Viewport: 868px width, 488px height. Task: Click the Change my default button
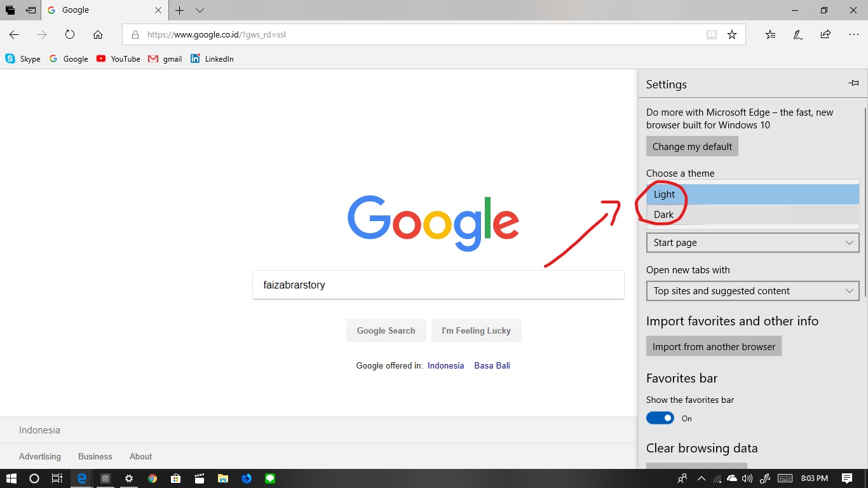click(x=692, y=146)
